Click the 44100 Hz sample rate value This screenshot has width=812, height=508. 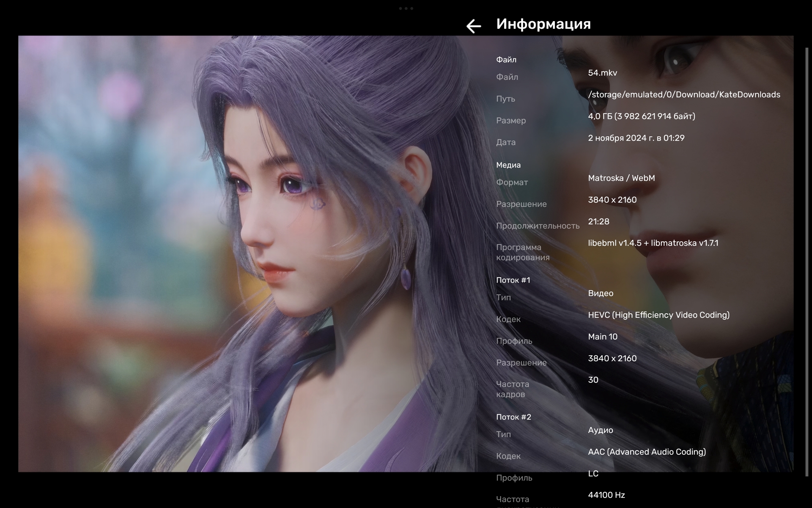[x=606, y=495]
